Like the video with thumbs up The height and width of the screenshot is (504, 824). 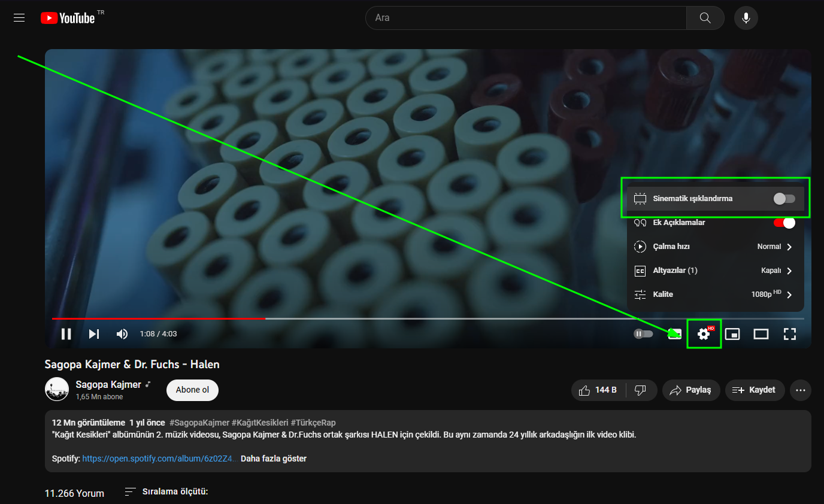(x=598, y=390)
